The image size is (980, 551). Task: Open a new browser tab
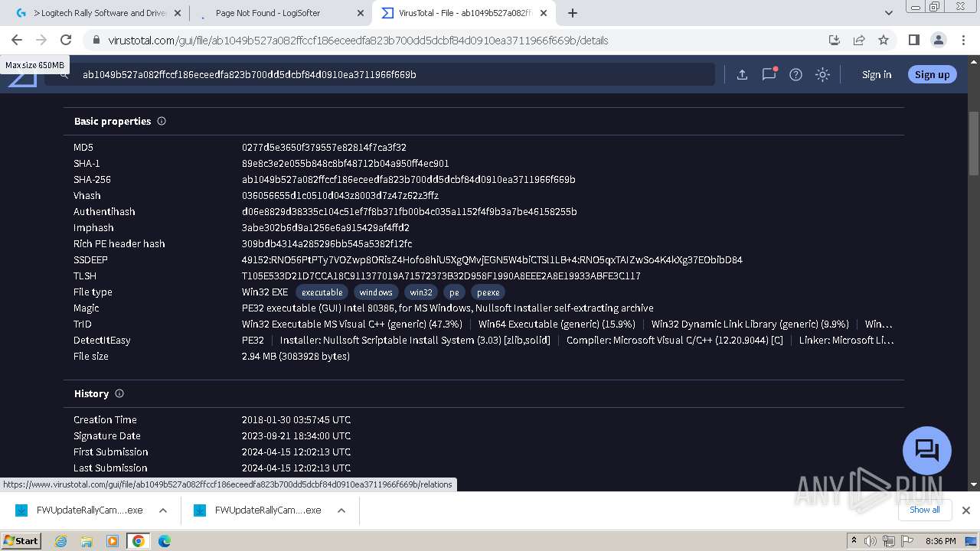pyautogui.click(x=572, y=13)
